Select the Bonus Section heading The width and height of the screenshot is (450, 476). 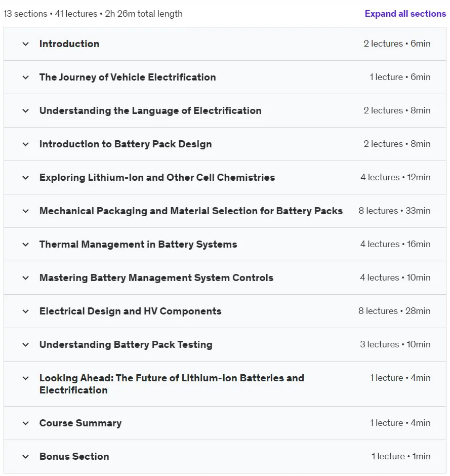pyautogui.click(x=74, y=456)
